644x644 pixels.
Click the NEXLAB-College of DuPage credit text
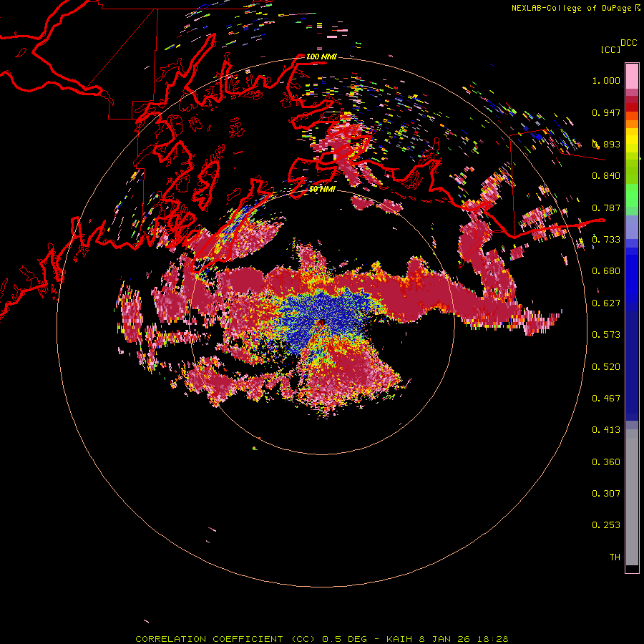click(x=572, y=8)
